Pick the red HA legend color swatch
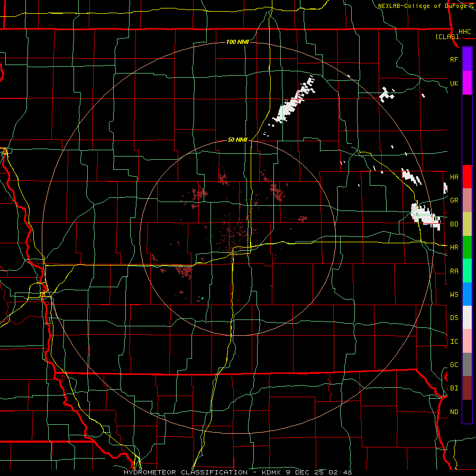 (467, 177)
